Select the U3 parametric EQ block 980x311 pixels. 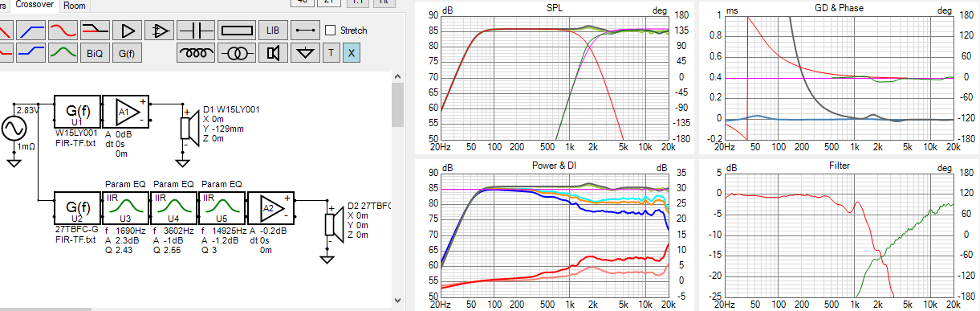pyautogui.click(x=125, y=208)
